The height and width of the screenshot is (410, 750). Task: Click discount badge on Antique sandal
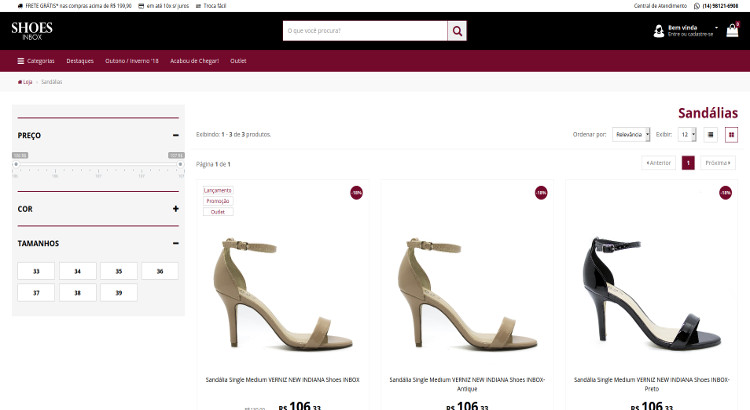[541, 193]
